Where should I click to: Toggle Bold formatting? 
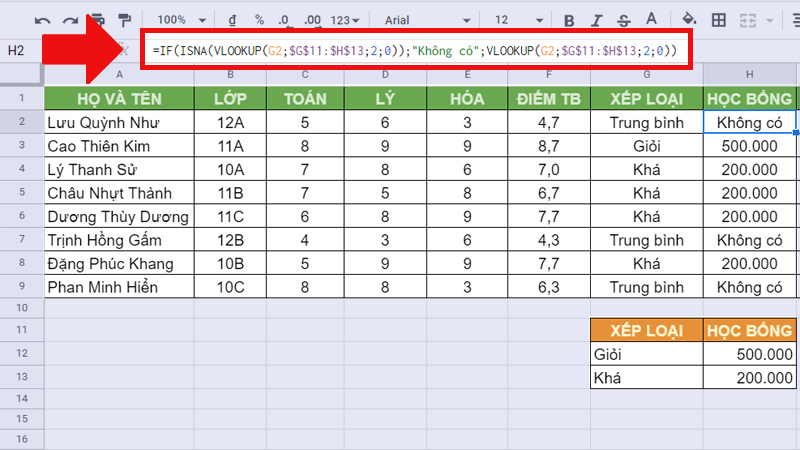(569, 19)
